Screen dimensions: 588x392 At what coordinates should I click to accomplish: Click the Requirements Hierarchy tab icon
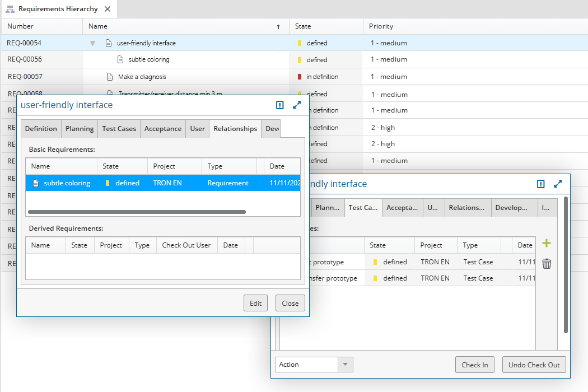pos(10,9)
